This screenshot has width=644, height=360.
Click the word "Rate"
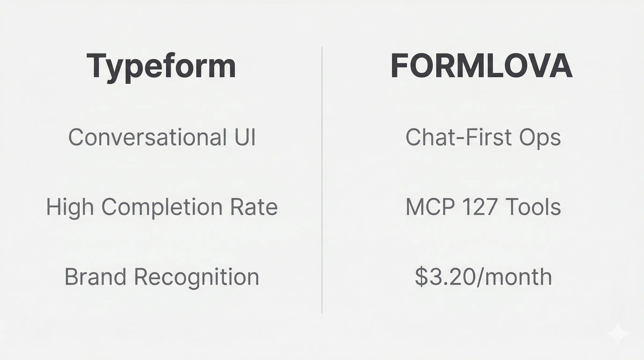tap(253, 207)
